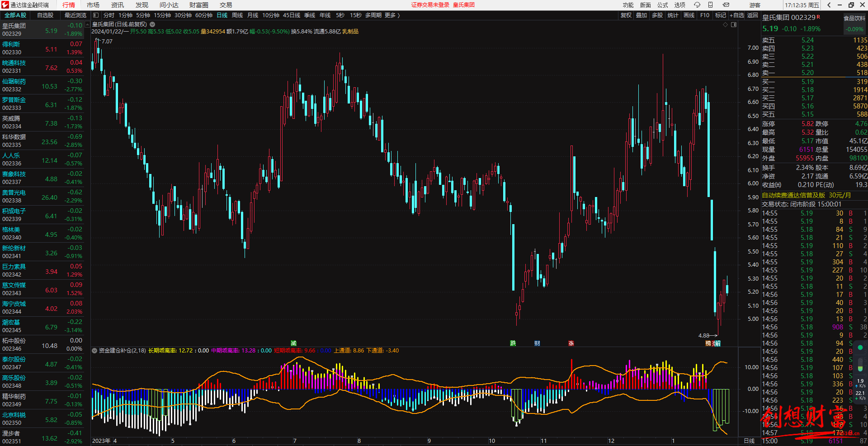The height and width of the screenshot is (446, 868).
Task: Open the 资讯 menu
Action: 118,5
